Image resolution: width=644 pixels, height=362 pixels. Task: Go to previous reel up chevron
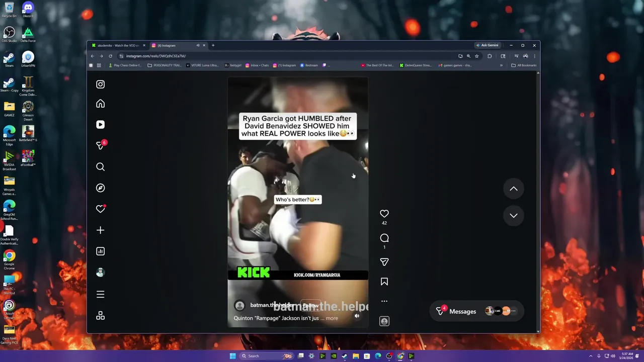(514, 189)
